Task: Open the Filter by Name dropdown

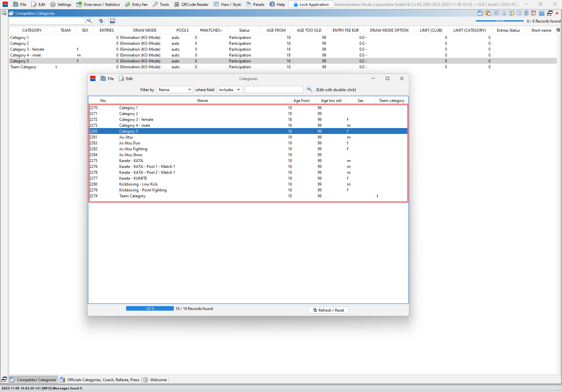Action: click(175, 90)
